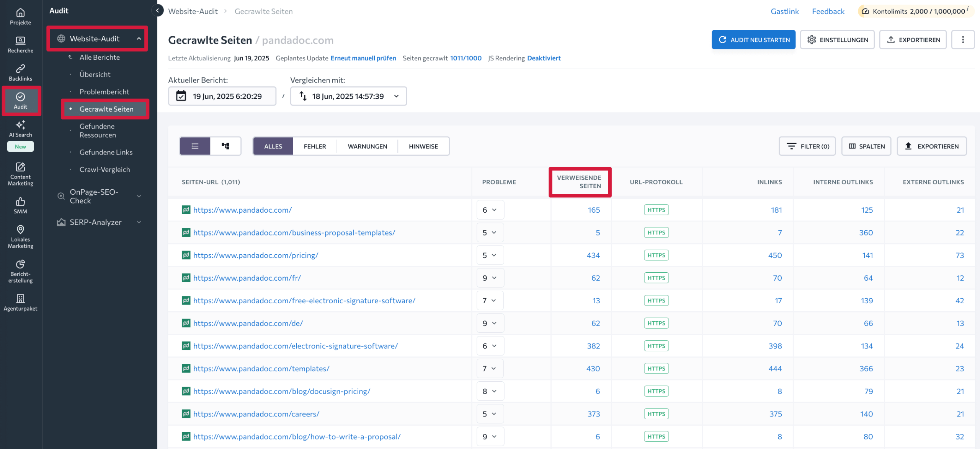Click the favicon beside pandadoc.com/fr/ URL
This screenshot has height=449, width=980.
click(186, 278)
